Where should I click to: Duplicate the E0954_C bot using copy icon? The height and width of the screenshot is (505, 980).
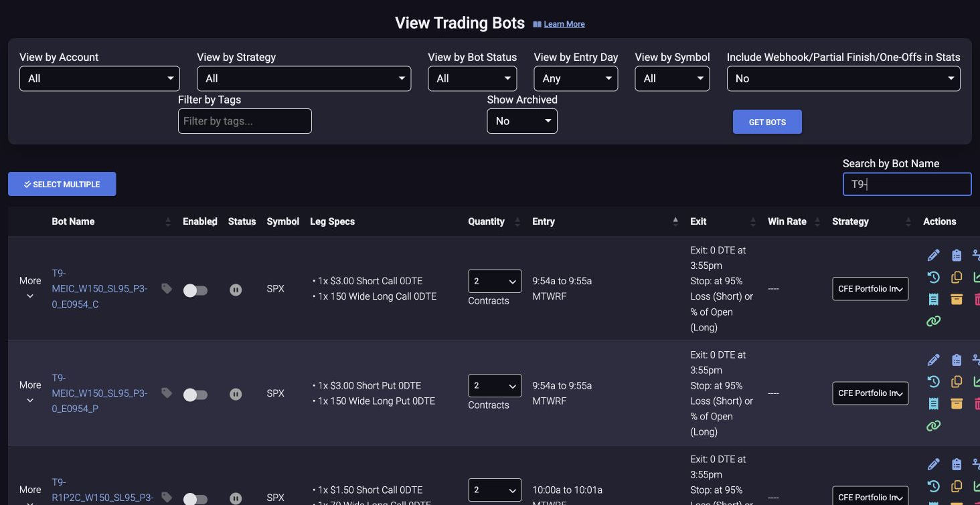pyautogui.click(x=956, y=277)
